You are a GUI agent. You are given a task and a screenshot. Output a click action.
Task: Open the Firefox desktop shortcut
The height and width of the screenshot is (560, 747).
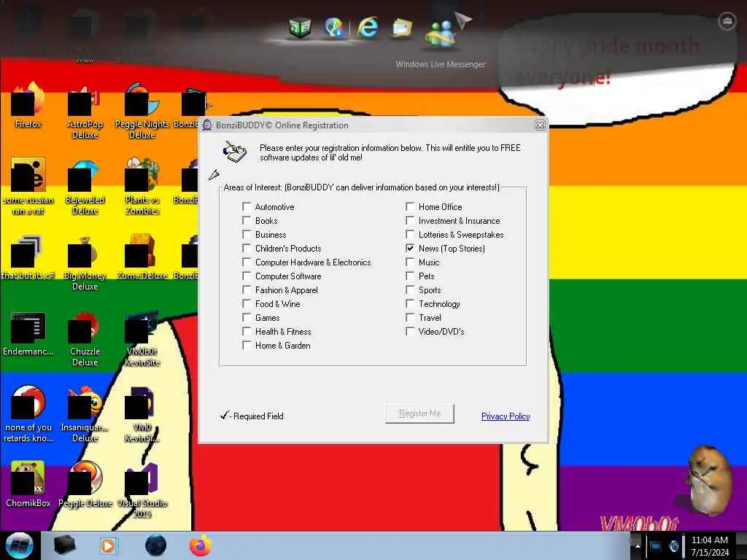(x=28, y=106)
